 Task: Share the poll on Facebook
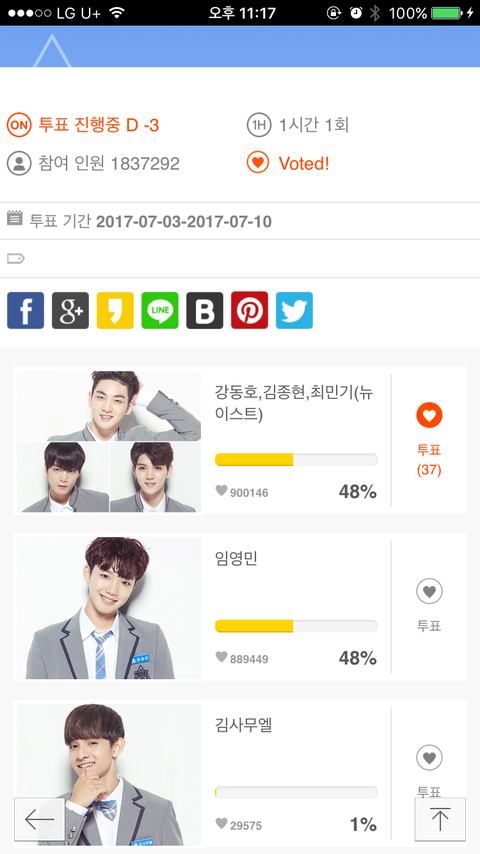25,310
